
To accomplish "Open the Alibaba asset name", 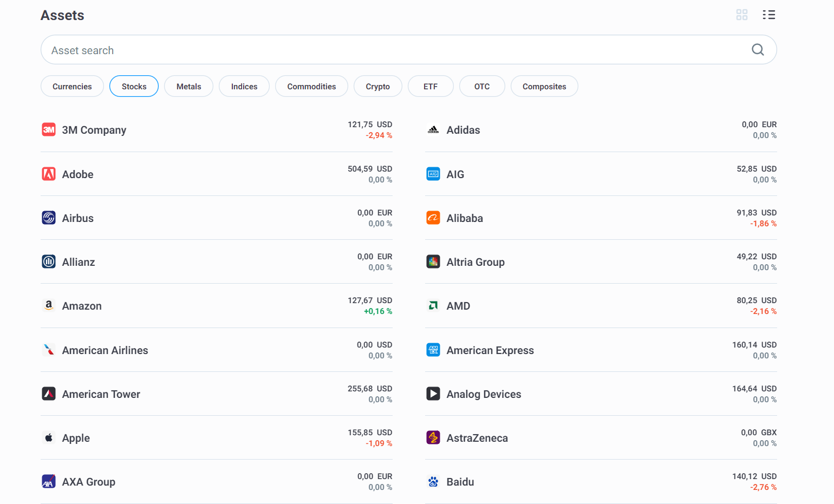I will point(465,218).
